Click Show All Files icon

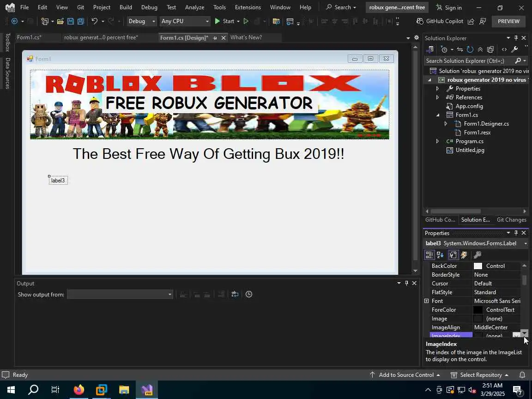[490, 49]
